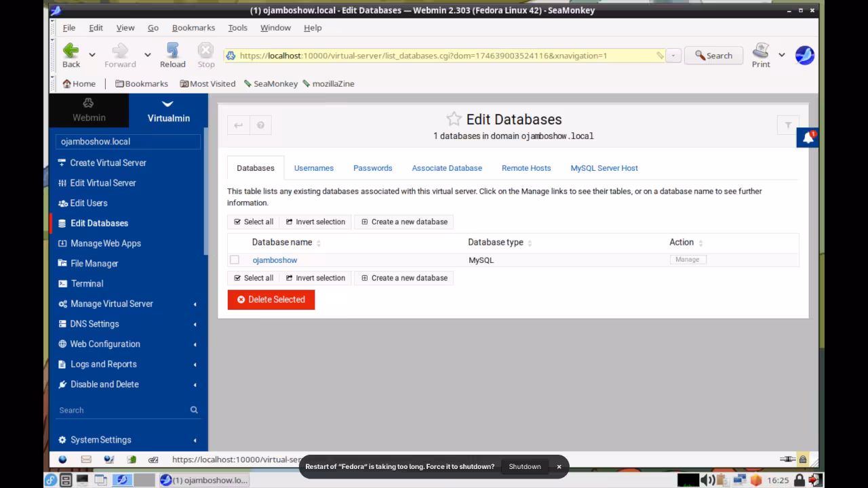The width and height of the screenshot is (868, 488).
Task: Click Manage for ojamboshow database
Action: click(688, 260)
